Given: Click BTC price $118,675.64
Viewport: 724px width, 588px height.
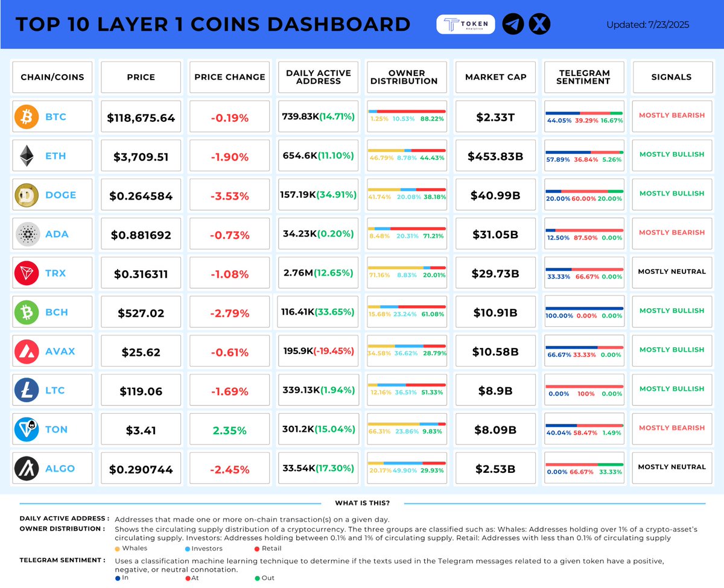Looking at the screenshot, I should coord(141,118).
